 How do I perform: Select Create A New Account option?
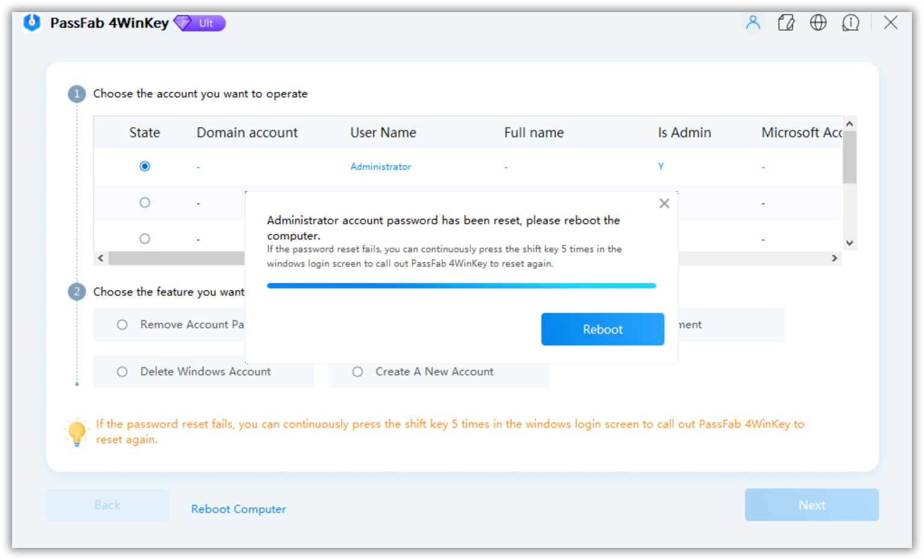[x=357, y=372]
